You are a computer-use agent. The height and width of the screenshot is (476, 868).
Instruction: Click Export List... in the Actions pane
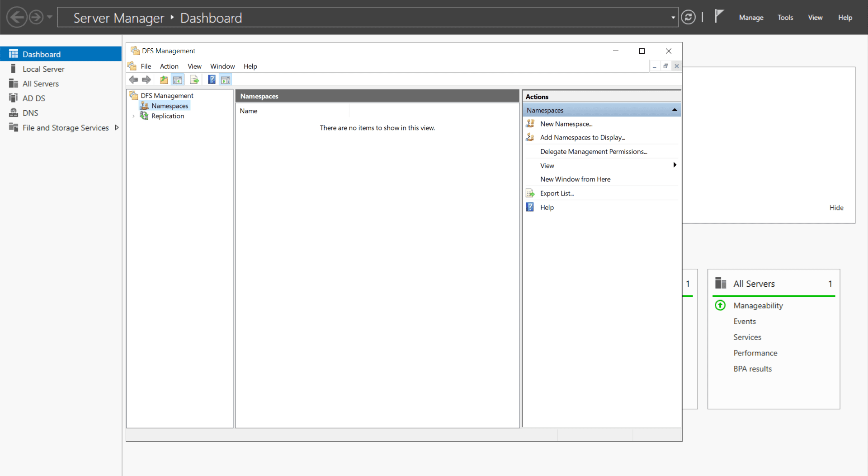(x=557, y=193)
